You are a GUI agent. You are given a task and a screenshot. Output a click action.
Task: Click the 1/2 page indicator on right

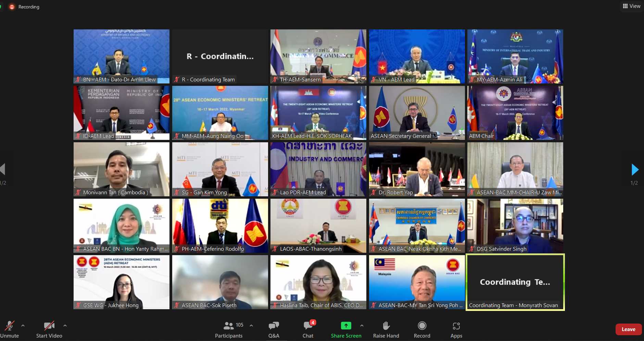[634, 183]
